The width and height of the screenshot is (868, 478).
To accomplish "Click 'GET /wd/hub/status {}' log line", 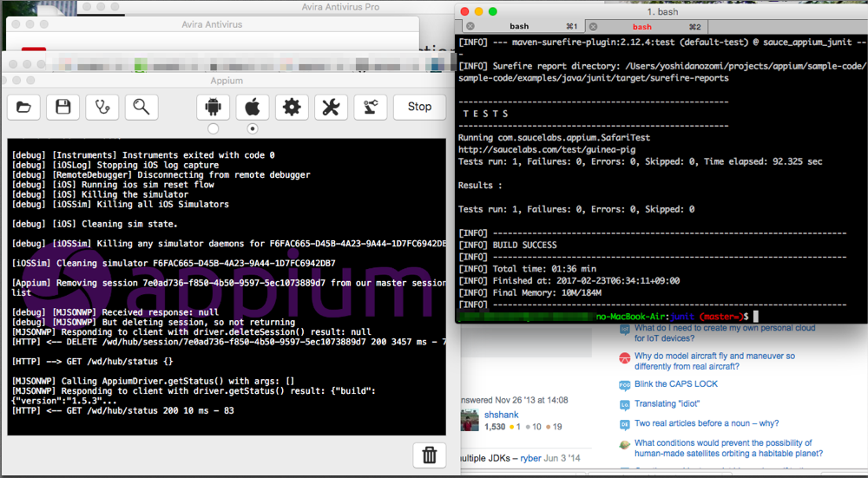I will point(93,361).
